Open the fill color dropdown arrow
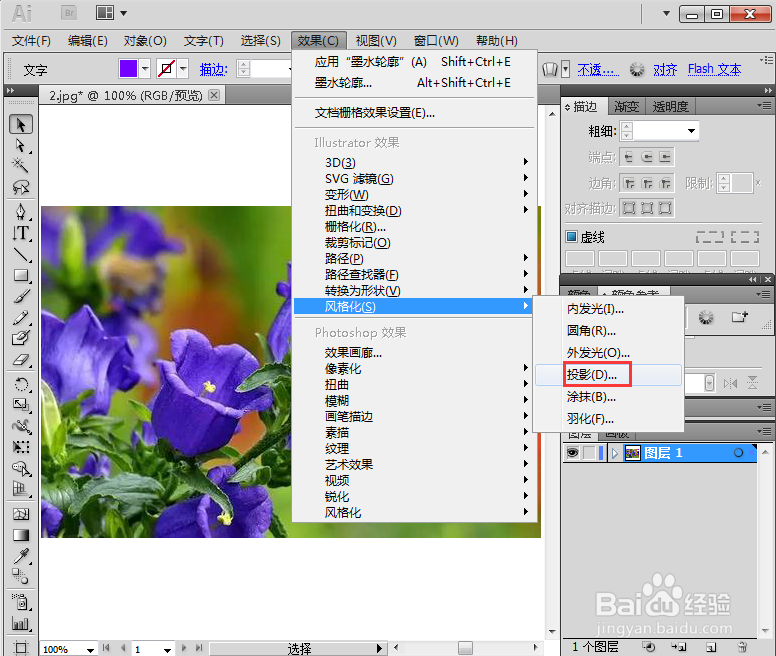Viewport: 776px width, 656px height. [145, 69]
